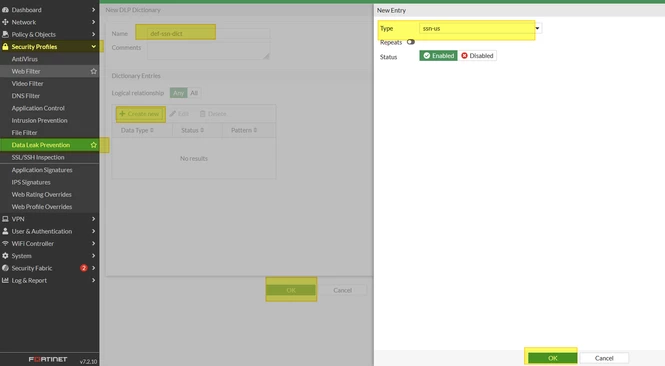
Task: Click the Comments text area
Action: tap(208, 50)
